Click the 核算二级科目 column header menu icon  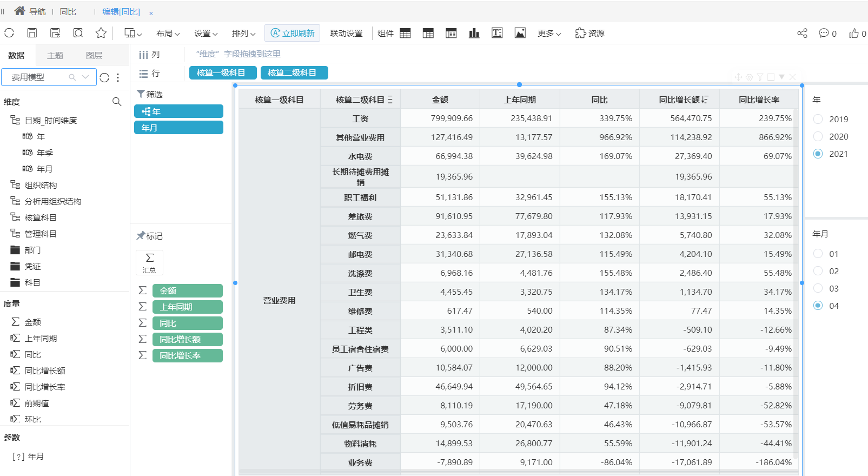click(390, 100)
